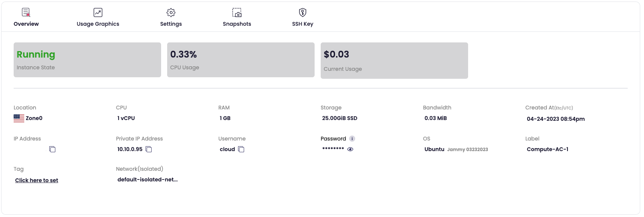Copy the private IP address 10.10.0.95
Screen dimensions: 644x217
149,149
